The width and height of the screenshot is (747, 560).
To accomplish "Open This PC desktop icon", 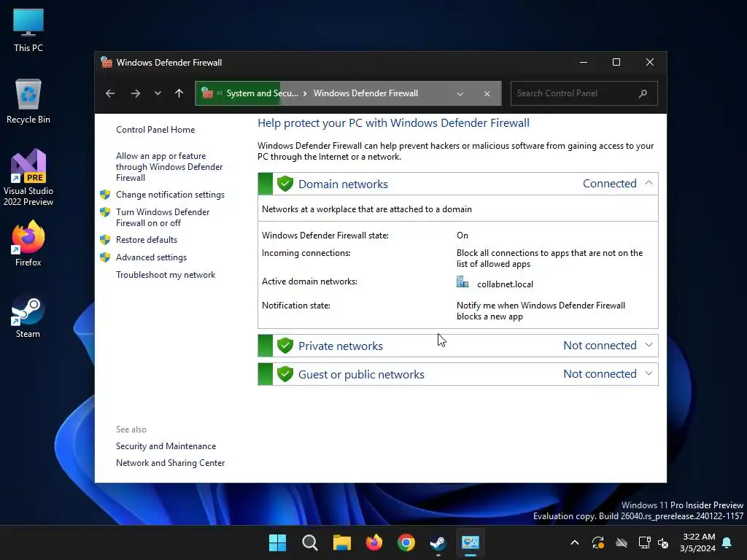I will point(28,30).
